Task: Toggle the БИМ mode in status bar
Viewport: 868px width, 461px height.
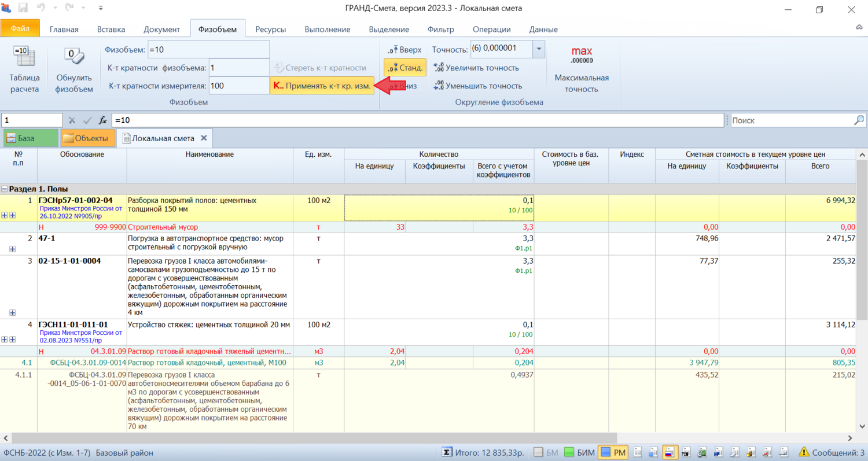Action: [569, 452]
